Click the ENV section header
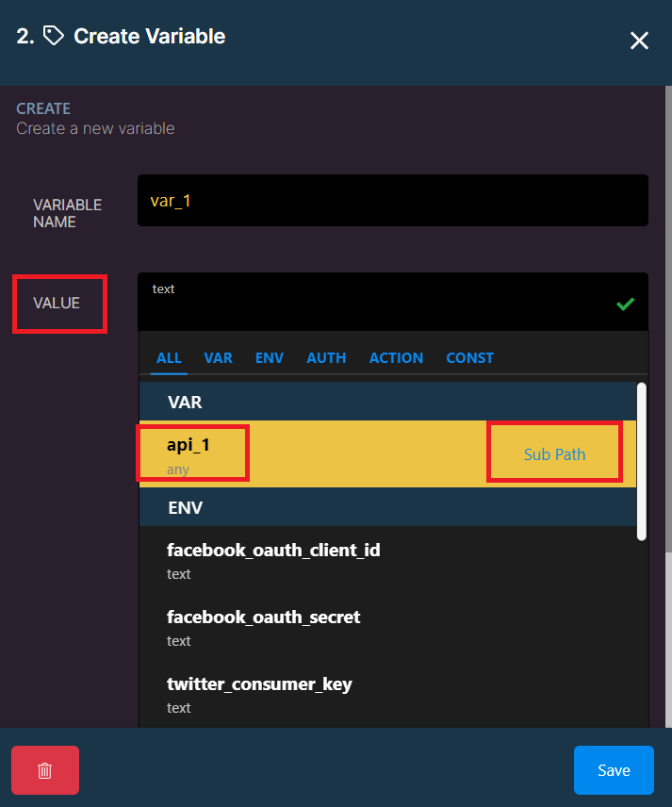 (388, 507)
